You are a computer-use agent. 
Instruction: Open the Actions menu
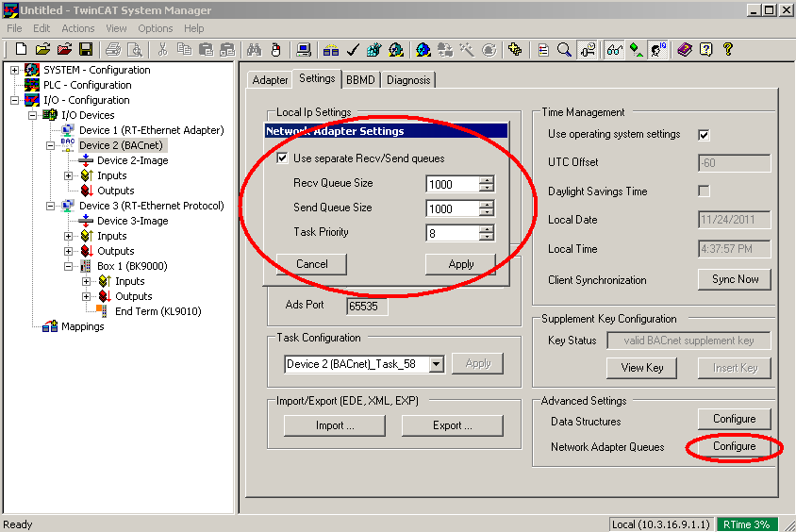click(x=77, y=28)
